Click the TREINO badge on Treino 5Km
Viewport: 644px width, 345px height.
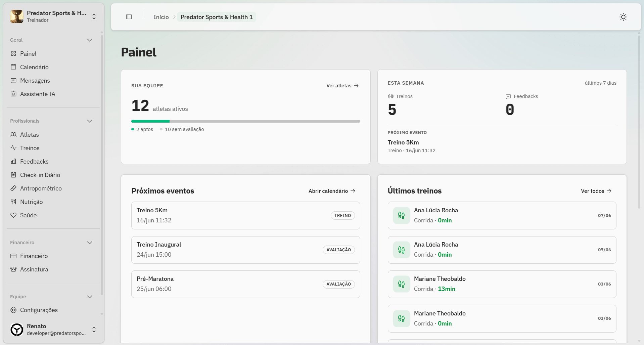coord(342,215)
